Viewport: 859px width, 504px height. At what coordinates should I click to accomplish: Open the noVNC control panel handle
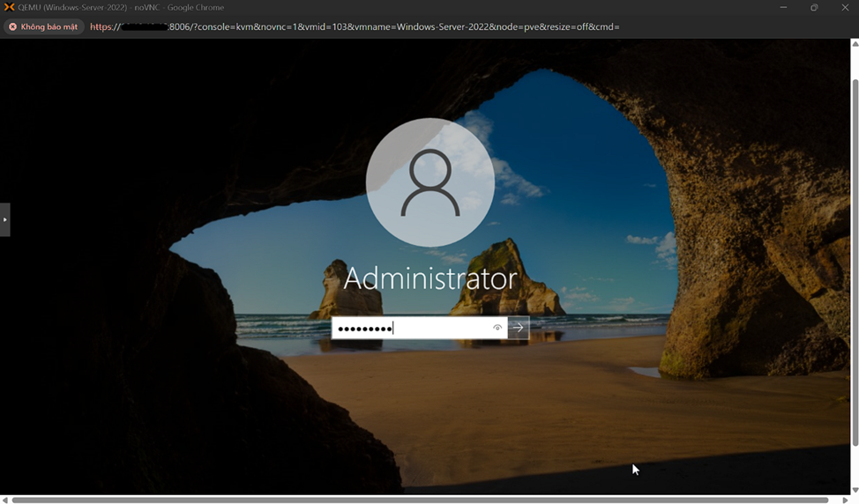tap(4, 219)
